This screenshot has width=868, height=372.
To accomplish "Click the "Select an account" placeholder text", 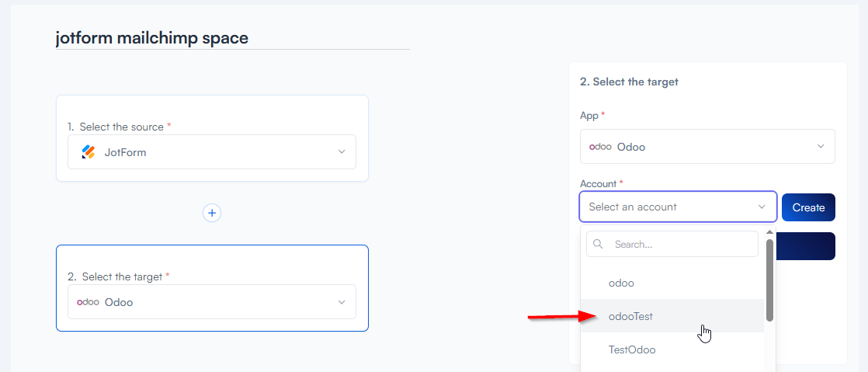I will coord(633,207).
